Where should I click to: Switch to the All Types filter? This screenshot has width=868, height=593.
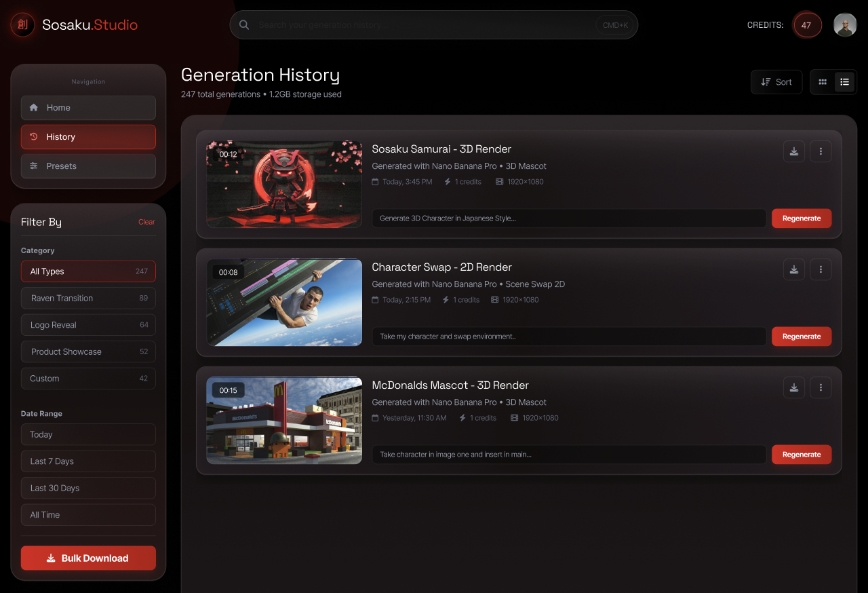click(88, 271)
